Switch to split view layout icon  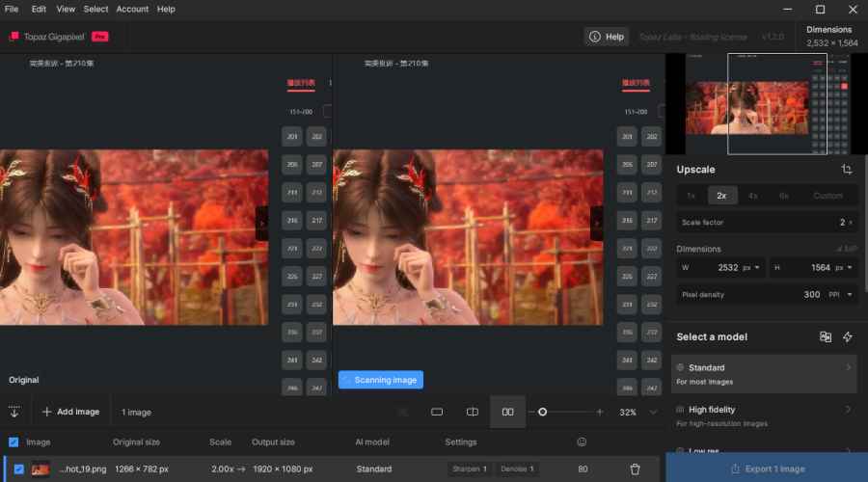click(473, 412)
